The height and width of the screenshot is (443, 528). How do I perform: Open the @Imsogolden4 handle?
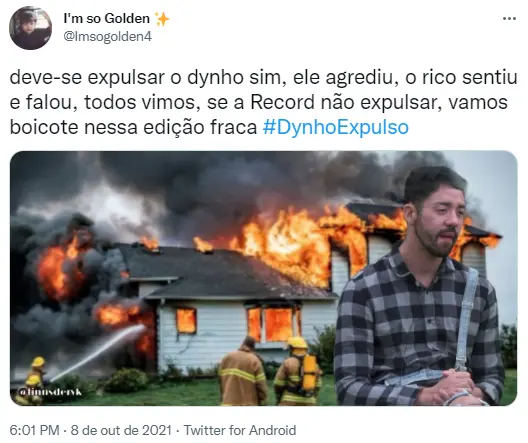(108, 36)
